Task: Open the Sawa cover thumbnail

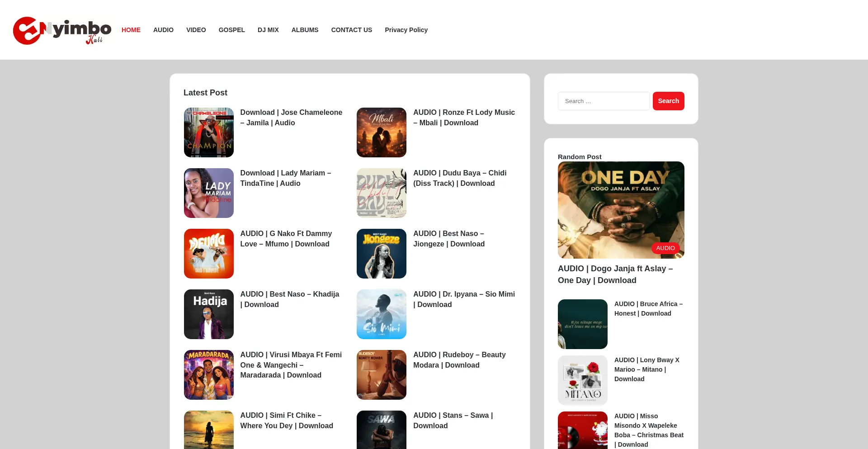Action: tap(382, 430)
